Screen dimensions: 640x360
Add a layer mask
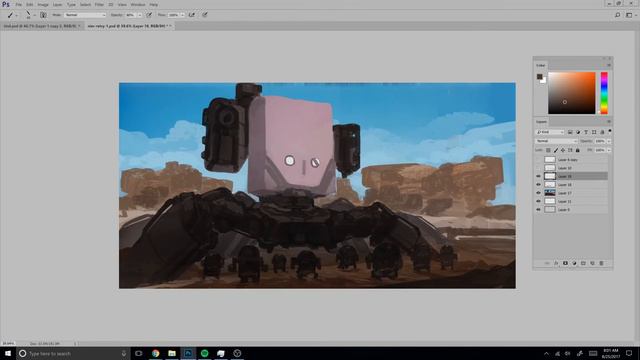point(565,264)
